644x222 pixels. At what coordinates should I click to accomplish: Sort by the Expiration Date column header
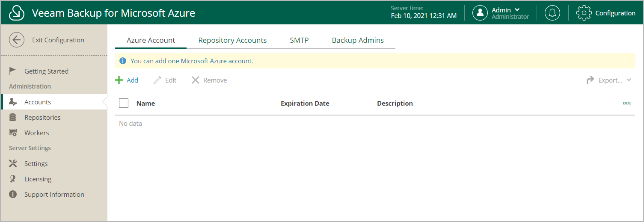(x=305, y=103)
